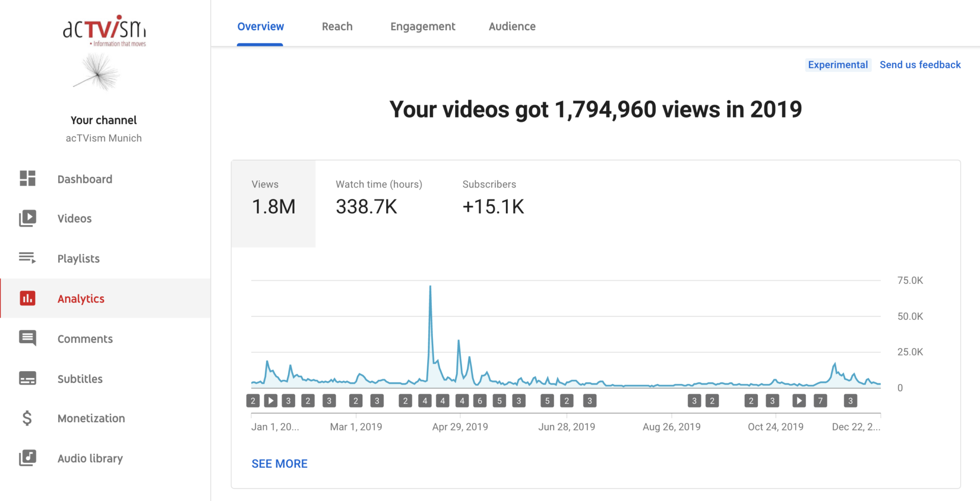Click the video marker labeled 6
980x501 pixels.
pyautogui.click(x=480, y=401)
